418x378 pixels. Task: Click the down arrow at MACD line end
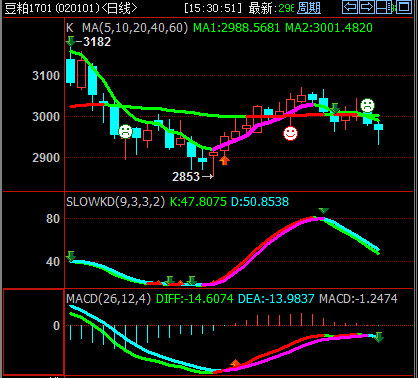point(379,337)
